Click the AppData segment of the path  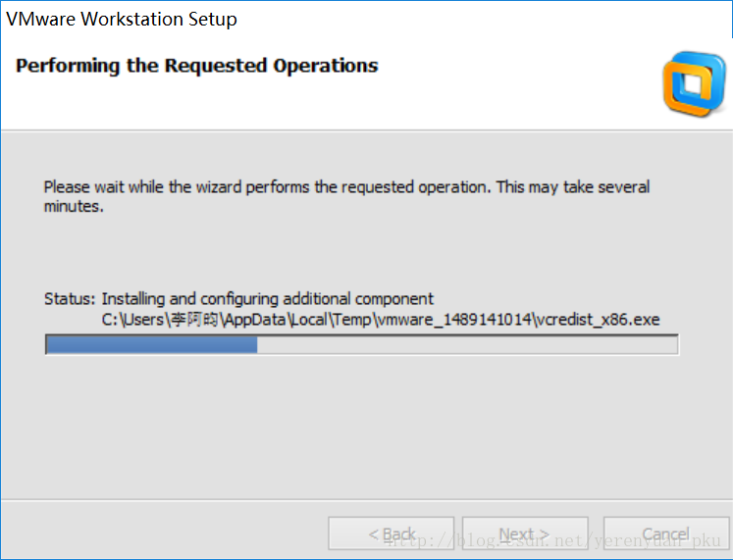260,319
